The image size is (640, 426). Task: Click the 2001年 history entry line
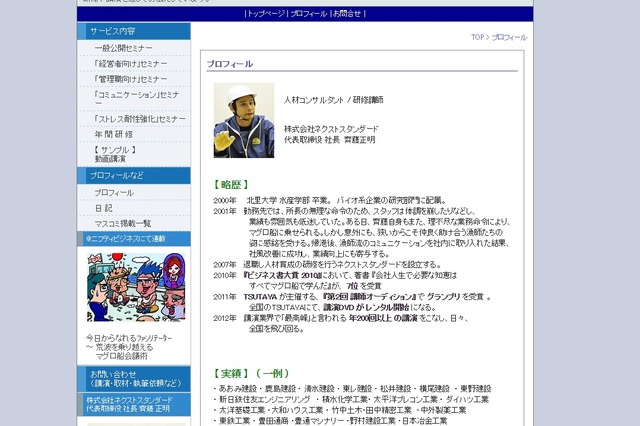pos(344,211)
